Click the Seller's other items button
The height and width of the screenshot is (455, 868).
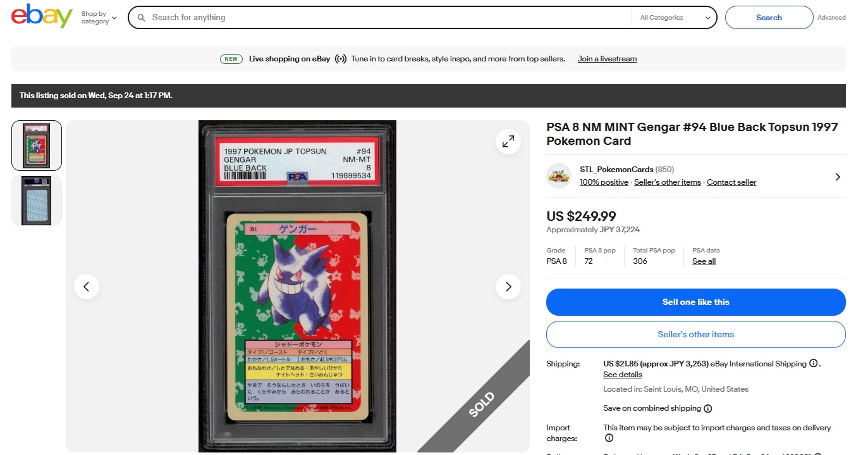696,335
